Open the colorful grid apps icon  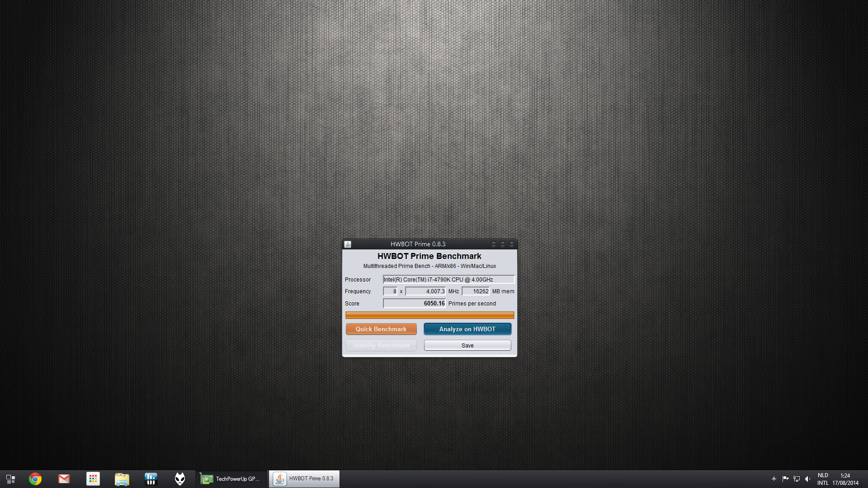[x=93, y=479]
